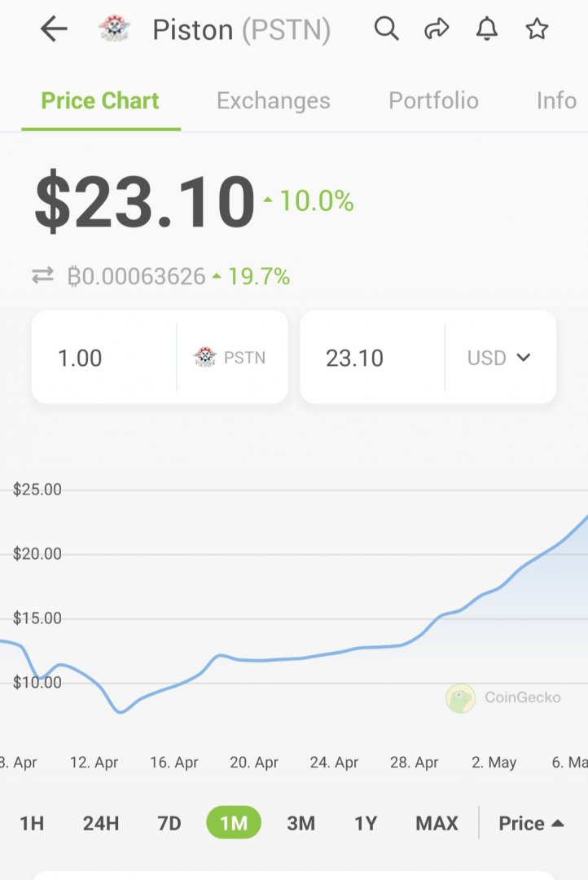Open the Portfolio tab
588x880 pixels.
pos(433,101)
